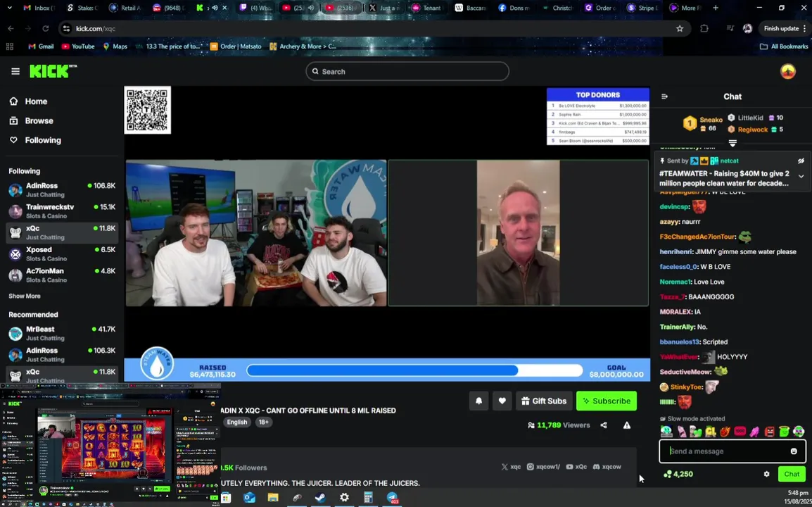Follow channel with heart button
Screen dimensions: 812x507
[502, 401]
